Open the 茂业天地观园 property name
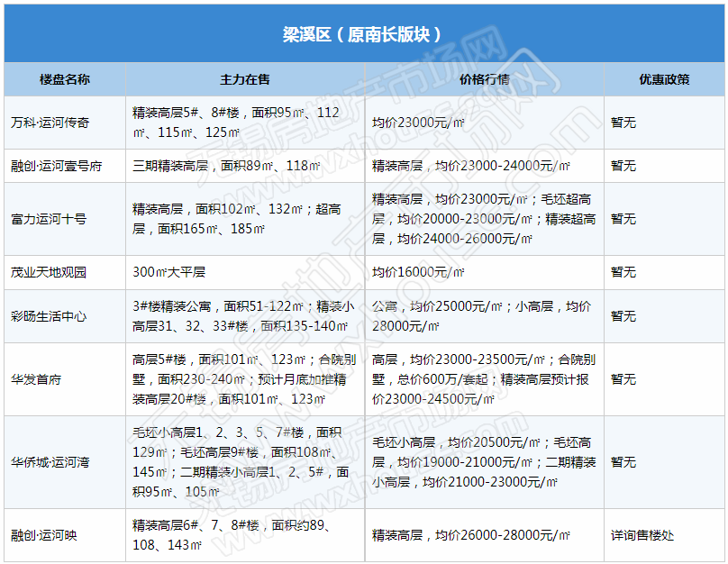Screen dimensions: 728x564 [49, 272]
